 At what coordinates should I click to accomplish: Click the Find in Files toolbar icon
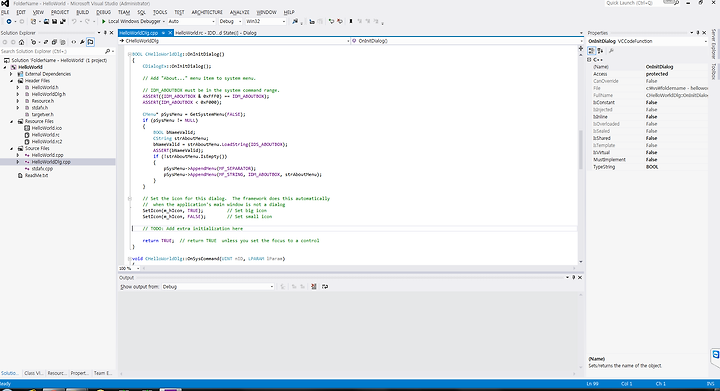tap(295, 22)
